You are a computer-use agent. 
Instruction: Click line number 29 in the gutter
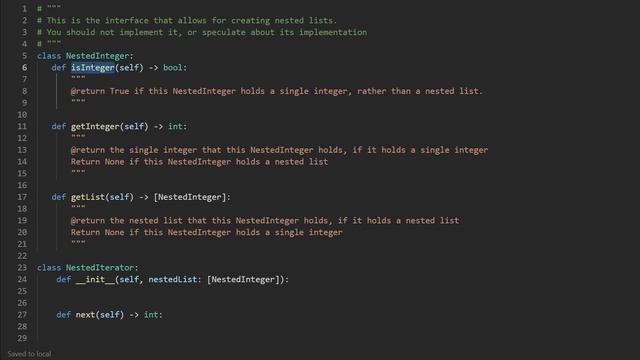pos(22,338)
